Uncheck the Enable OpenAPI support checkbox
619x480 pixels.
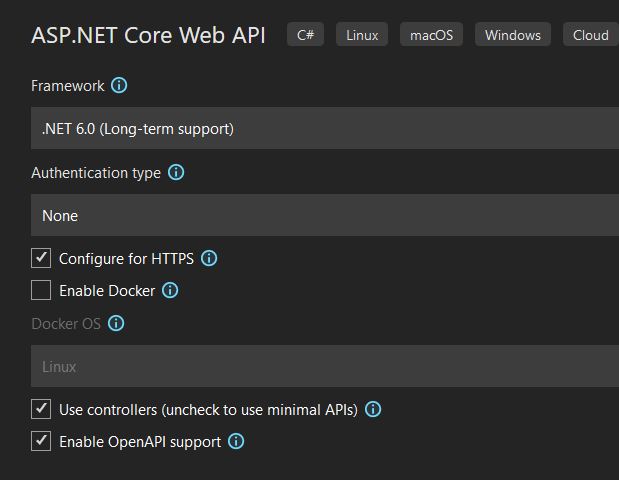pyautogui.click(x=41, y=441)
